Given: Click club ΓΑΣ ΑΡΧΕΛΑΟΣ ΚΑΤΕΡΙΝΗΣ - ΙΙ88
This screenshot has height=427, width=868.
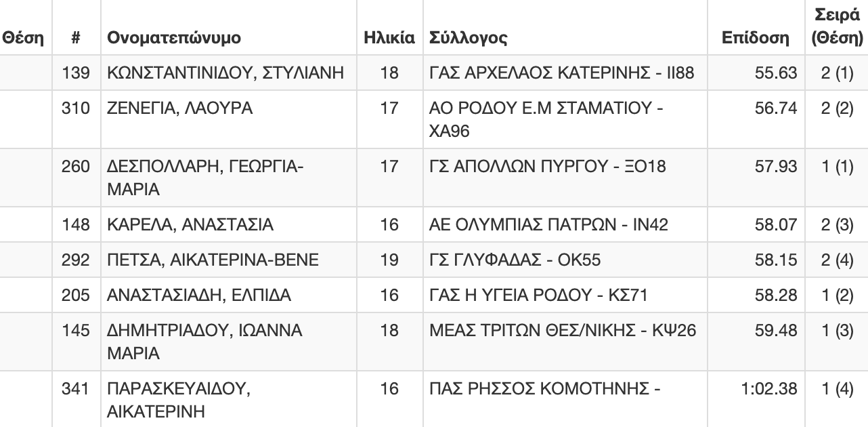Looking at the screenshot, I should (562, 73).
